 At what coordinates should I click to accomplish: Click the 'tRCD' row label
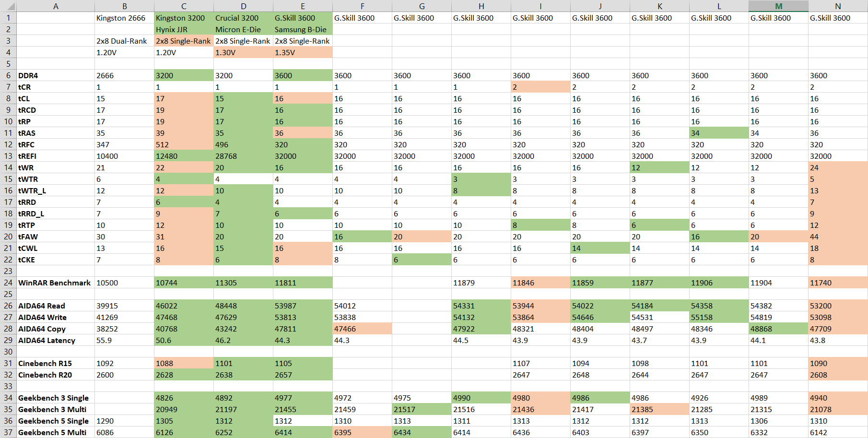tap(56, 110)
